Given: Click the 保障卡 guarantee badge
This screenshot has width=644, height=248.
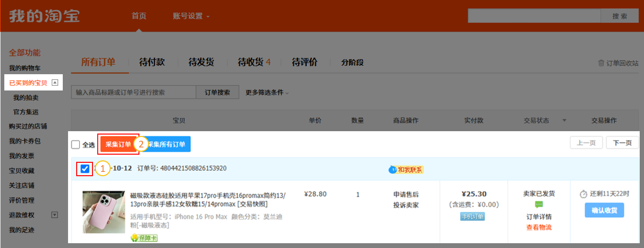Looking at the screenshot, I should click(x=144, y=238).
